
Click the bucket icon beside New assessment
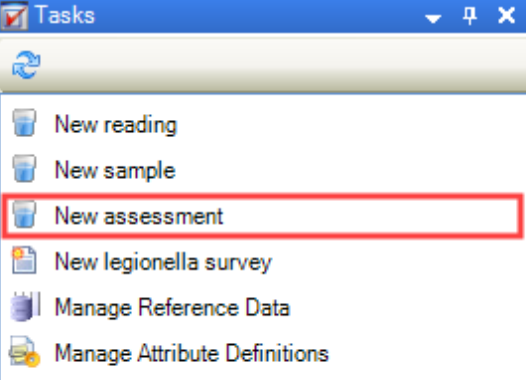click(x=24, y=214)
